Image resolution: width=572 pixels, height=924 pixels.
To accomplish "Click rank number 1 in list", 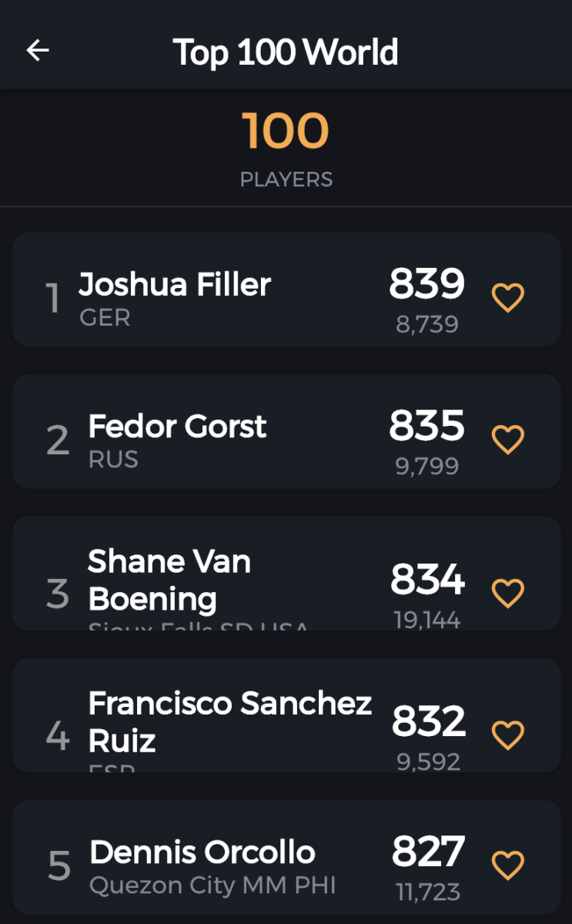I will [53, 299].
